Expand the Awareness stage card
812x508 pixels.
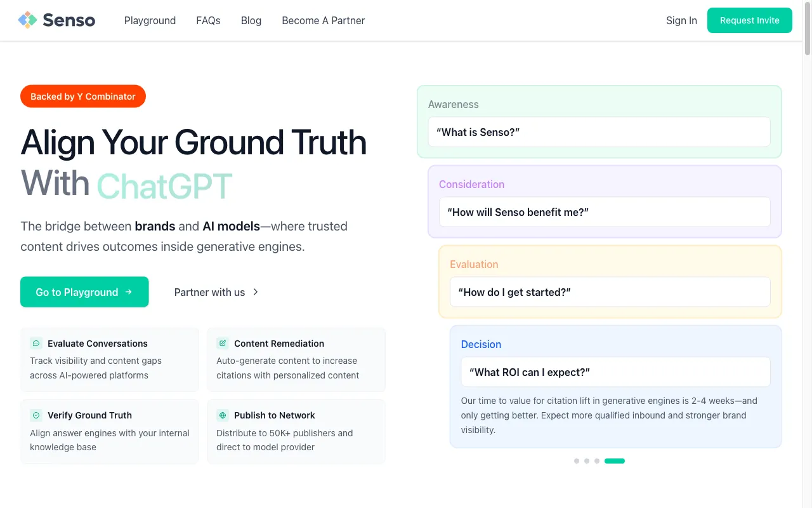click(x=599, y=122)
